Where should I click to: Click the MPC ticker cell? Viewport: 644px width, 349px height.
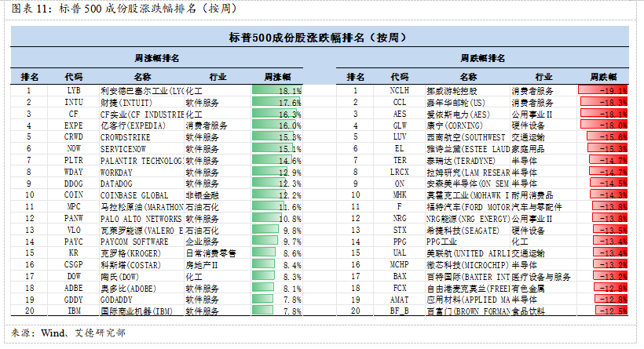74,207
